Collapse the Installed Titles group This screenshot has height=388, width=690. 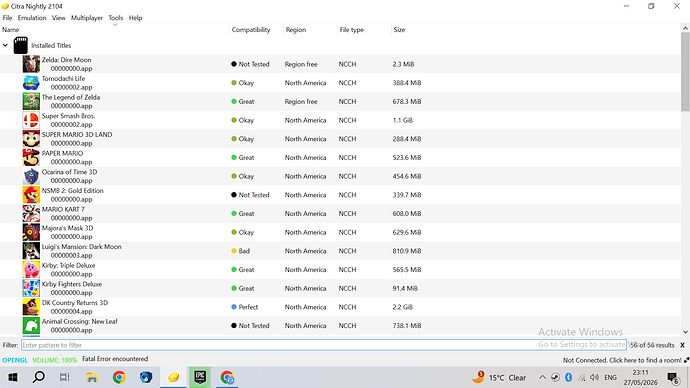click(x=5, y=45)
